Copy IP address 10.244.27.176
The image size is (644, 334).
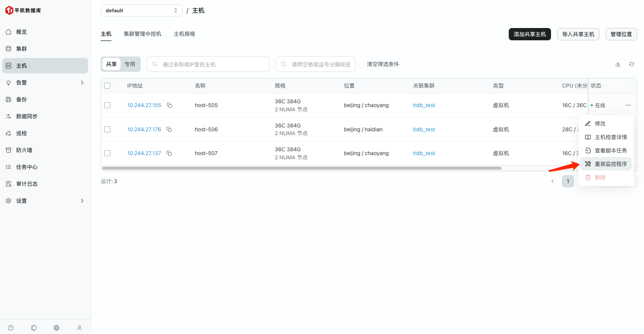[x=169, y=129]
